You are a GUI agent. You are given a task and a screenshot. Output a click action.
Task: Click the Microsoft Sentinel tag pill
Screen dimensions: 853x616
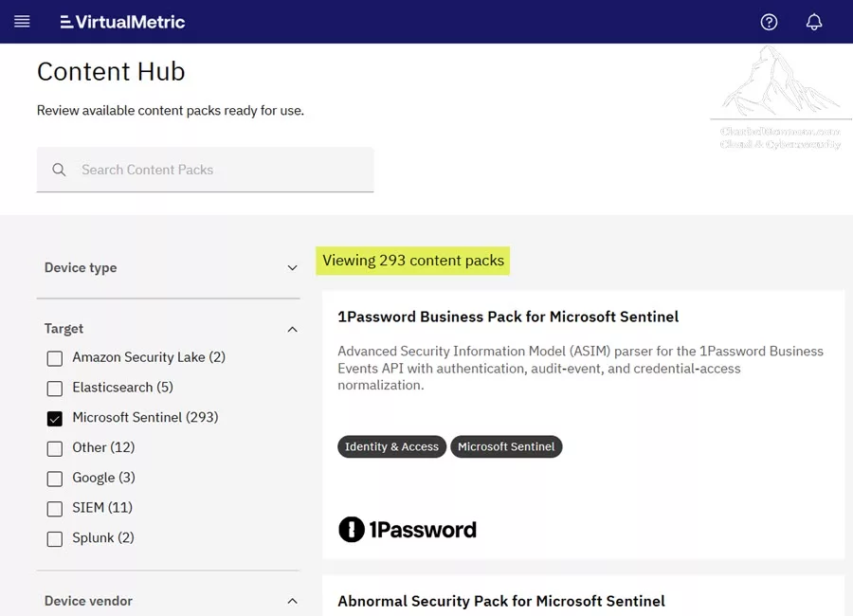(x=506, y=446)
